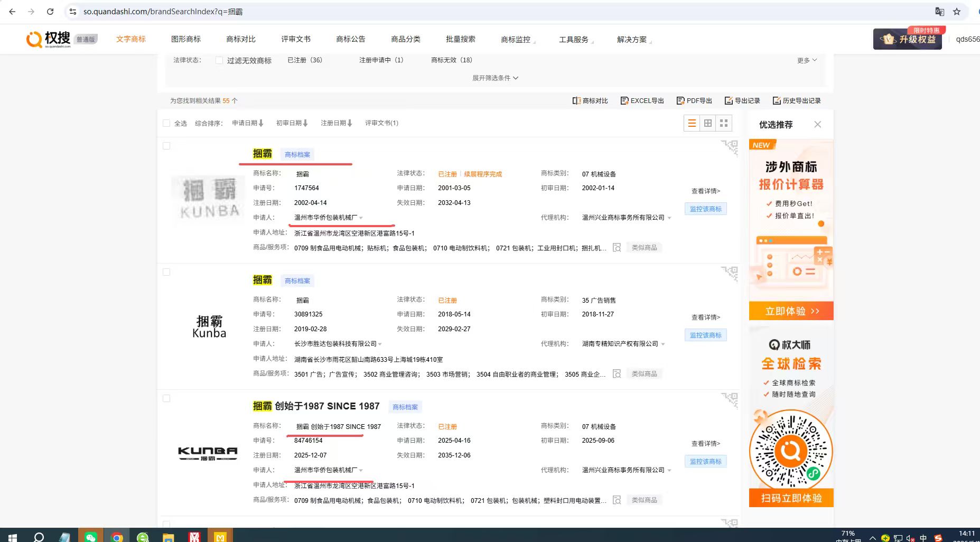
Task: Click 监控该商标 for trademark 30891325
Action: (x=706, y=335)
